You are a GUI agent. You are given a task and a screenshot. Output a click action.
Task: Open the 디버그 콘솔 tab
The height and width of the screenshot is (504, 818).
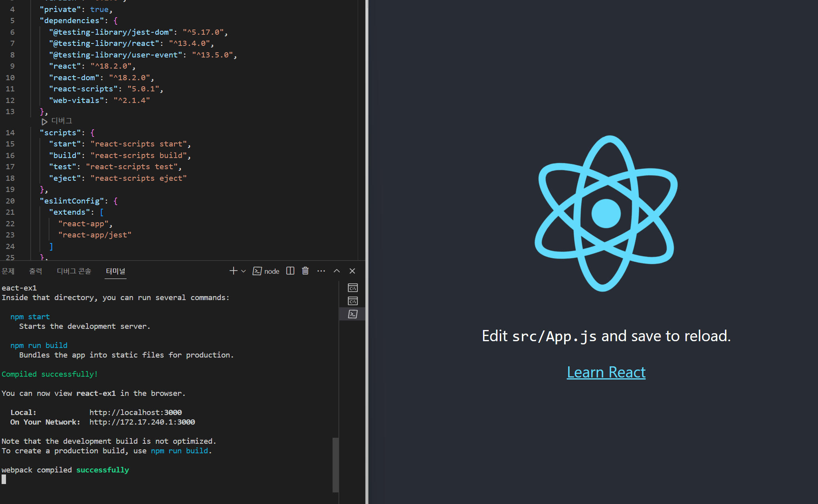click(74, 271)
